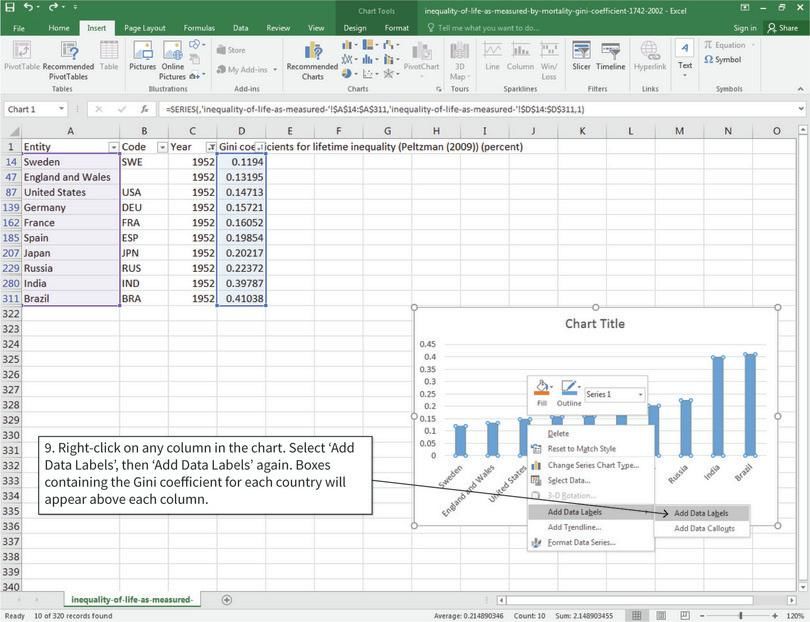Click the 3D Map icon
Viewport: 810px width, 622px height.
[x=459, y=61]
